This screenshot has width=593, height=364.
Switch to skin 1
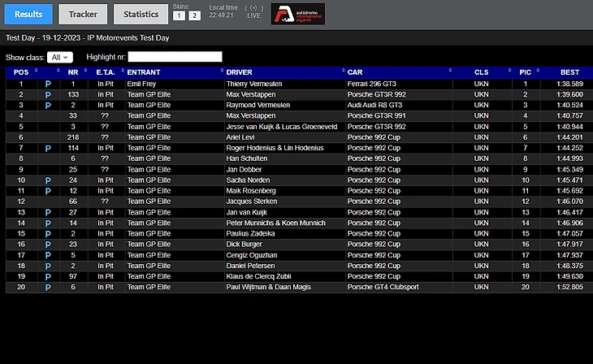[179, 15]
